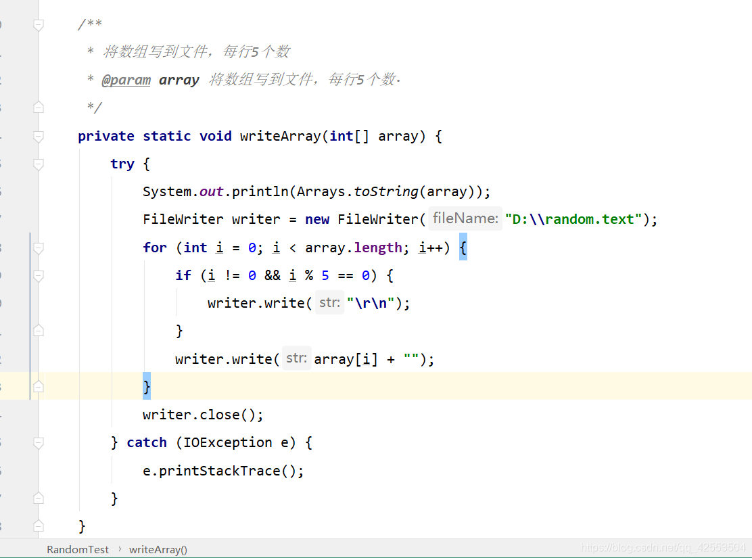Click the writer.close() statement
This screenshot has width=752, height=560.
tap(203, 415)
